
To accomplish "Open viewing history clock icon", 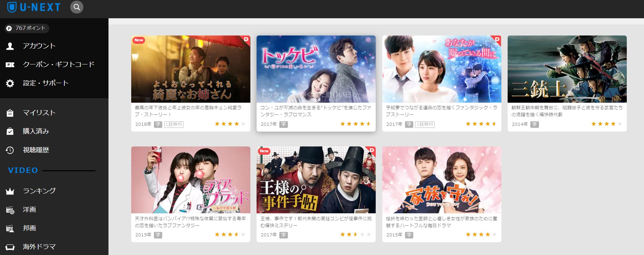I will pyautogui.click(x=10, y=150).
